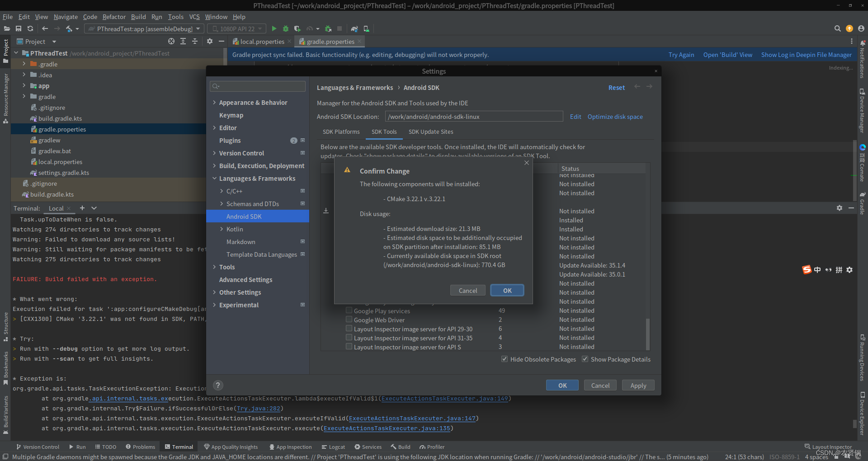Click the Make Project hammer icon
Image resolution: width=868 pixels, height=461 pixels.
pyautogui.click(x=69, y=28)
